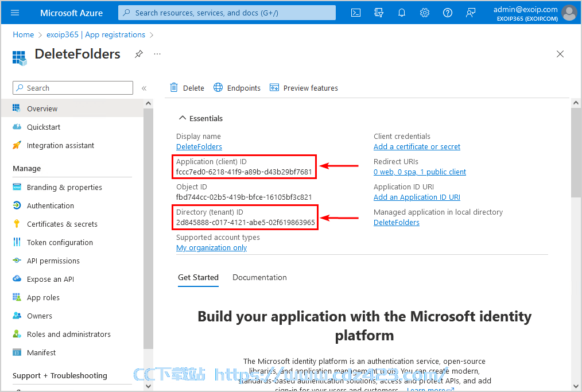Launch Cloud Shell from the top bar
The image size is (582, 392).
point(356,13)
